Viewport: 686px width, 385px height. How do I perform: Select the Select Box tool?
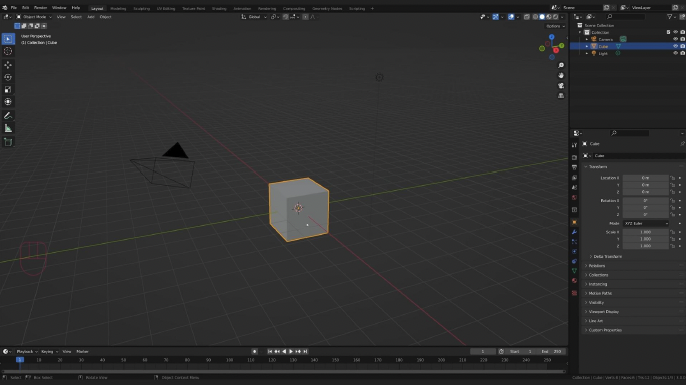(x=8, y=39)
